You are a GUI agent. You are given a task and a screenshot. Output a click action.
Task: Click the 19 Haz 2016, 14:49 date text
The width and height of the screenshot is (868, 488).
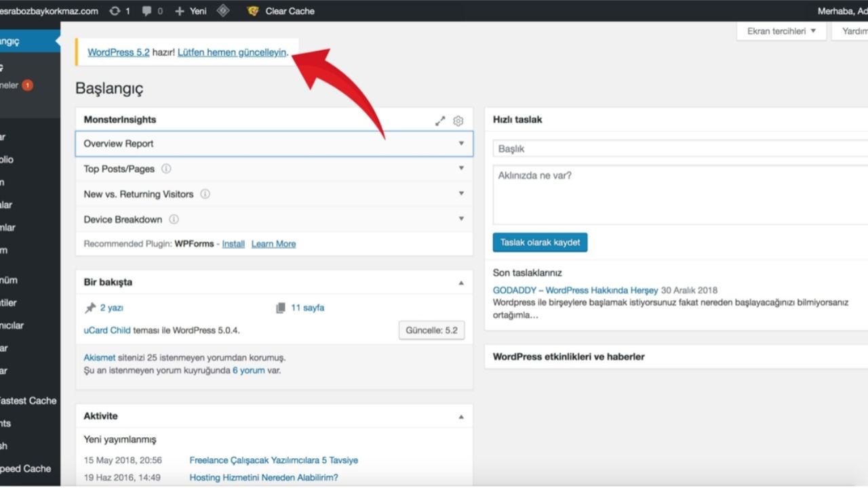click(x=122, y=478)
